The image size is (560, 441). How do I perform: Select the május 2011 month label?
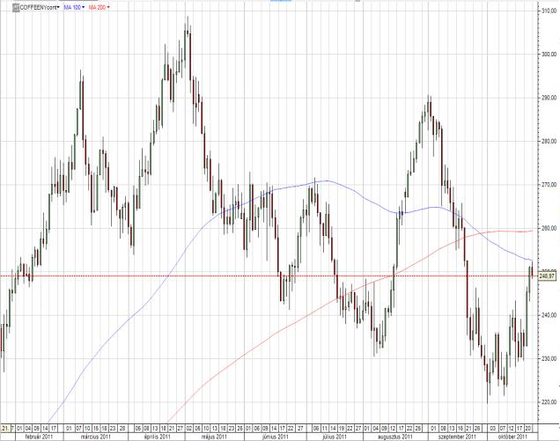[215, 437]
